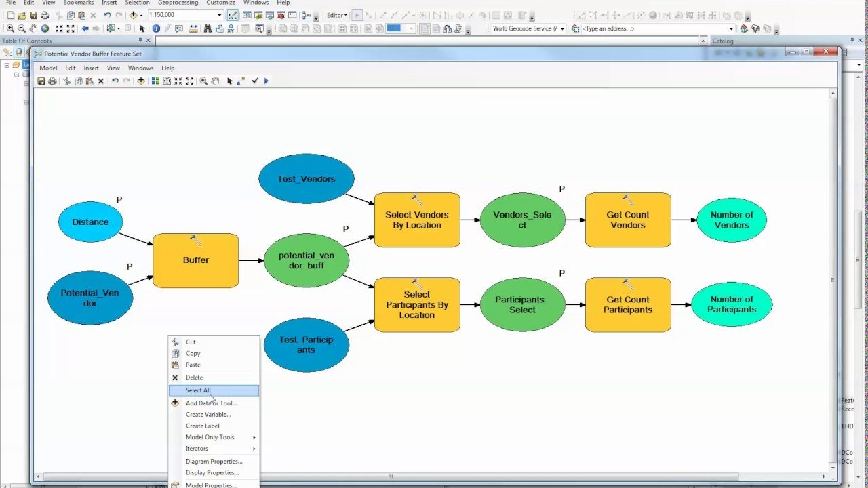
Task: Click the ModelBuilder Delete X icon
Action: coord(100,81)
